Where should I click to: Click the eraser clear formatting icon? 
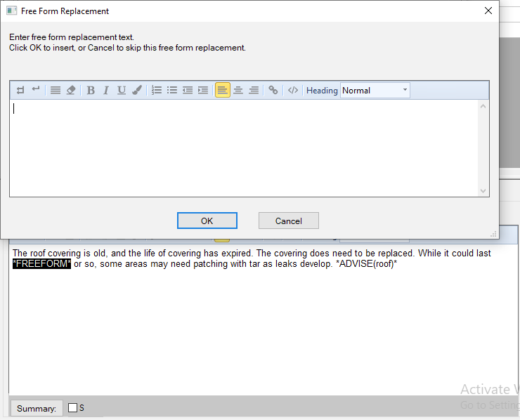coord(71,90)
